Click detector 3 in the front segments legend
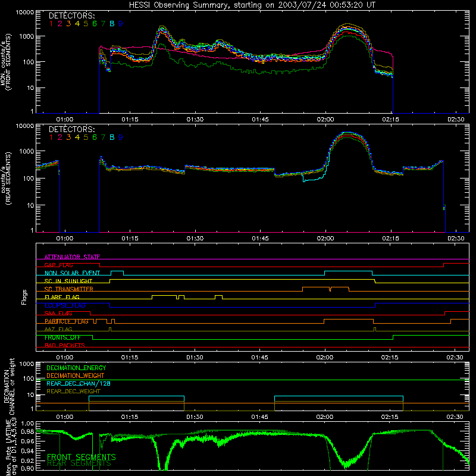 [x=68, y=24]
